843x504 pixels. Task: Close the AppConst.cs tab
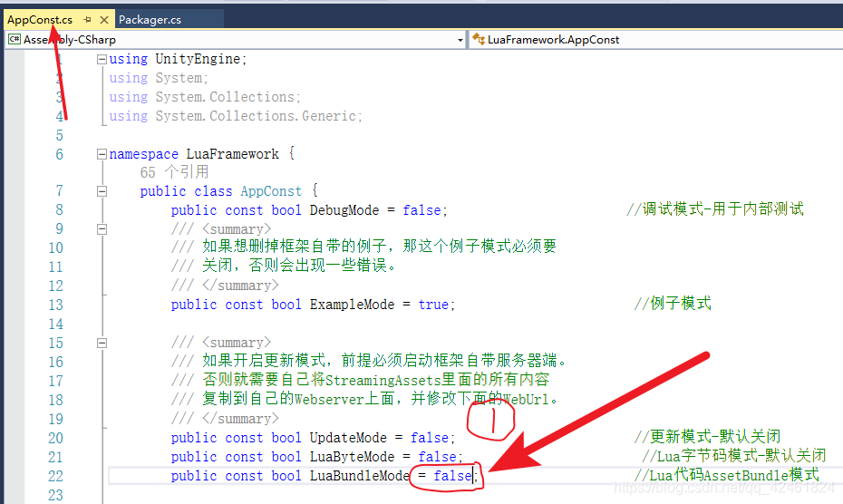(x=104, y=20)
